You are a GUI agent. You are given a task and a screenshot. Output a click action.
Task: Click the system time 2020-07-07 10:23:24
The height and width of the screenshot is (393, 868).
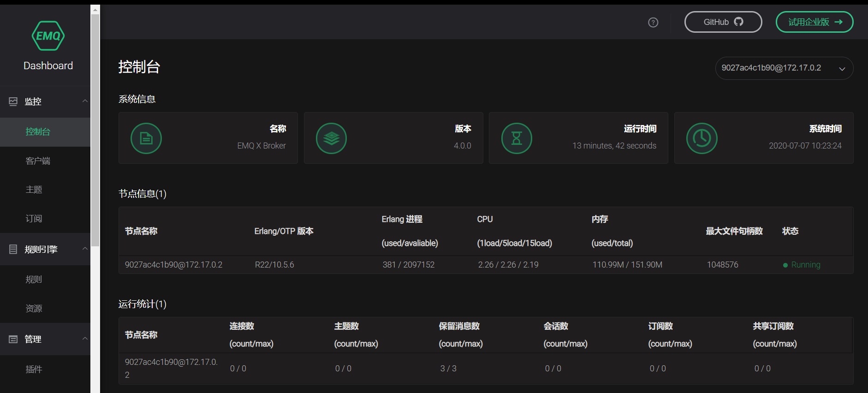[x=805, y=146]
